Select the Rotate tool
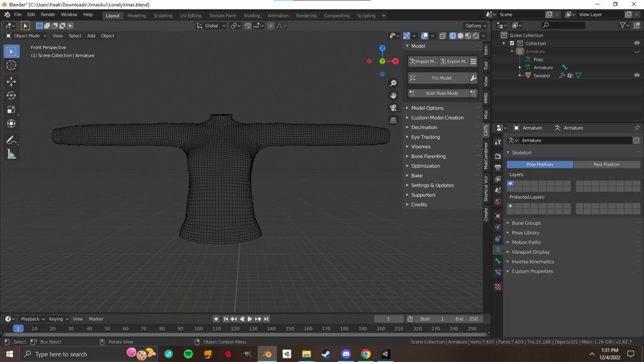This screenshot has width=644, height=362. point(11,96)
